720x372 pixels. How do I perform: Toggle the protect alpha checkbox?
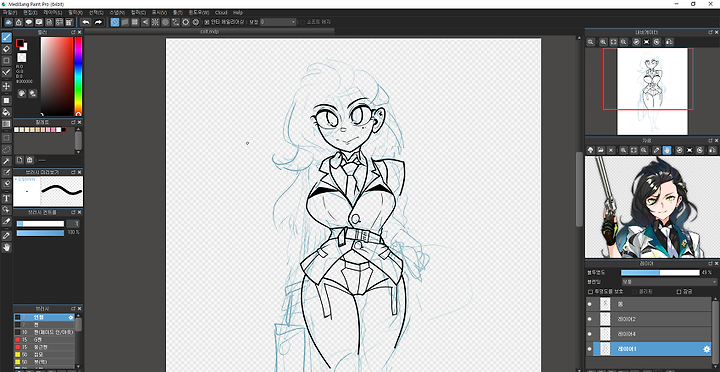[591, 291]
